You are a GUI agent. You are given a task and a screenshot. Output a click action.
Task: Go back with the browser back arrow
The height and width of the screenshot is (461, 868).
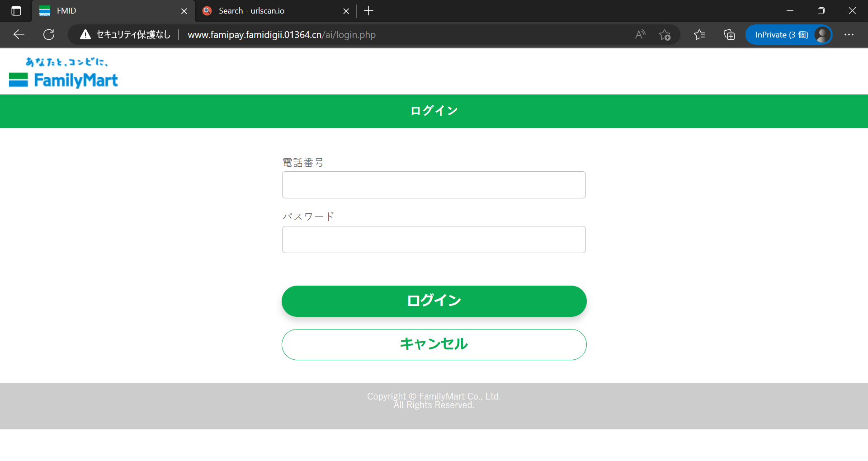coord(19,34)
